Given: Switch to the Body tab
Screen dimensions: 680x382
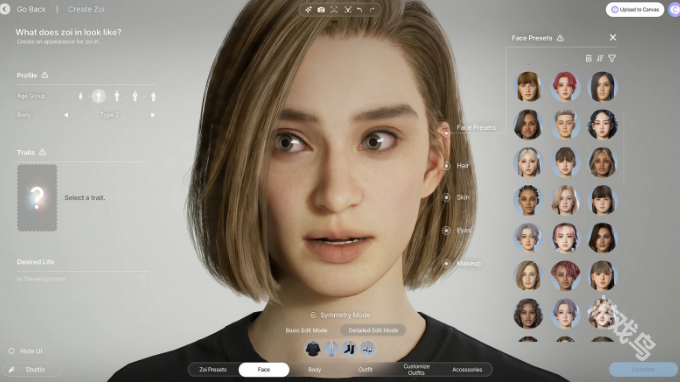Looking at the screenshot, I should 314,369.
